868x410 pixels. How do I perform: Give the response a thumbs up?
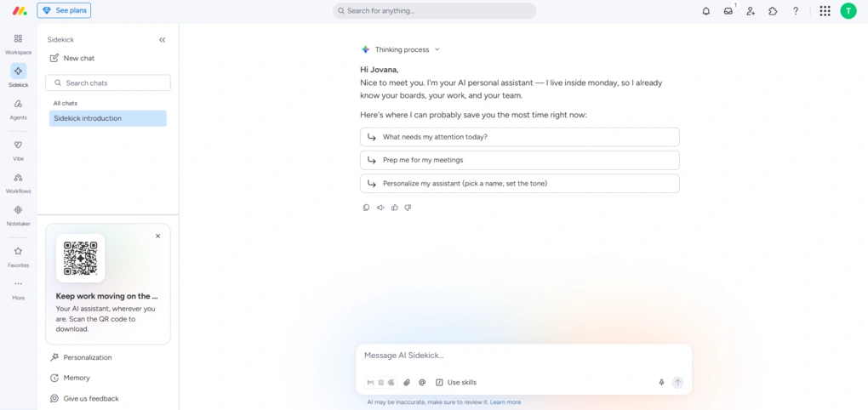[x=394, y=208]
